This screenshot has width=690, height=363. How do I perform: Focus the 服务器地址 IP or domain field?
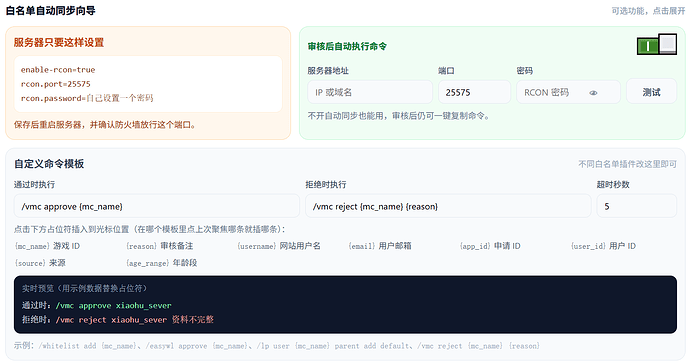(x=370, y=92)
